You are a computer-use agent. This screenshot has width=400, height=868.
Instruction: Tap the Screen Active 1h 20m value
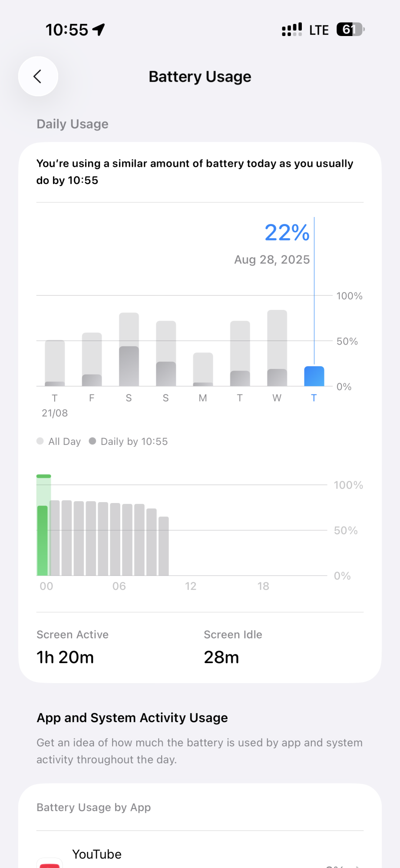[65, 657]
